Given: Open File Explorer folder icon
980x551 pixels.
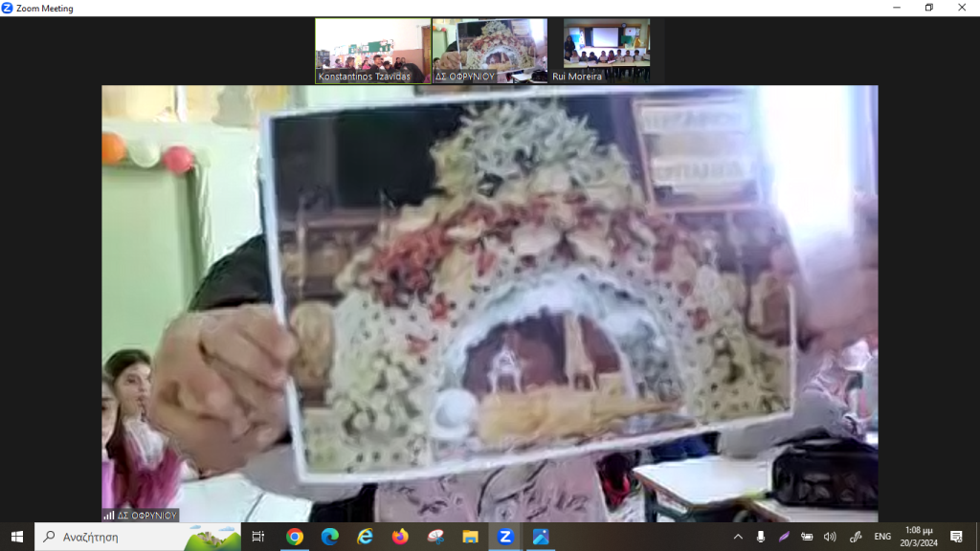Looking at the screenshot, I should pos(470,537).
